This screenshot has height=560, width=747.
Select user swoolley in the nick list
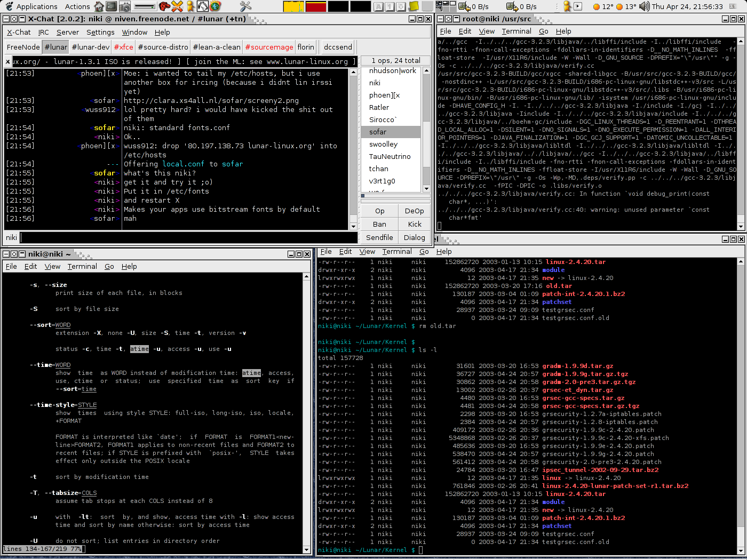point(383,144)
